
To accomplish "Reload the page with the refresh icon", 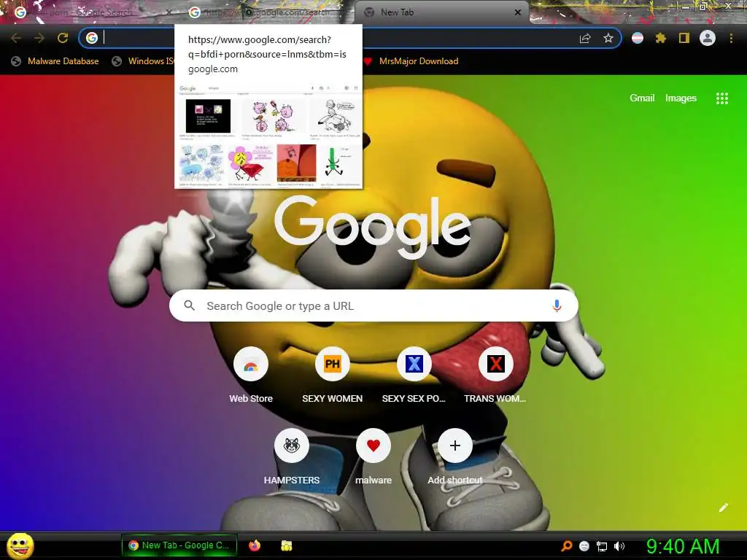I will tap(63, 38).
